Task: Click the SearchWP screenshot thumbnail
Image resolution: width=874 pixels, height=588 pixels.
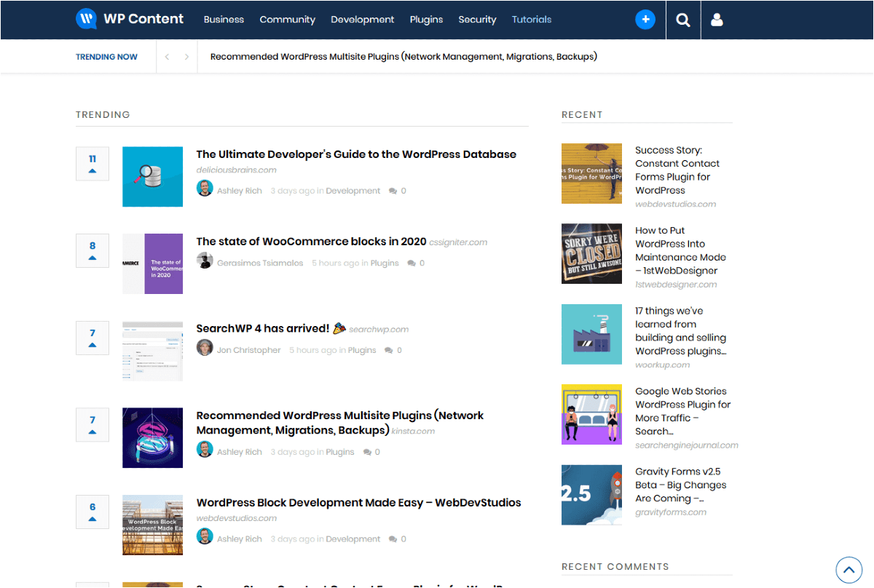Action: [152, 351]
